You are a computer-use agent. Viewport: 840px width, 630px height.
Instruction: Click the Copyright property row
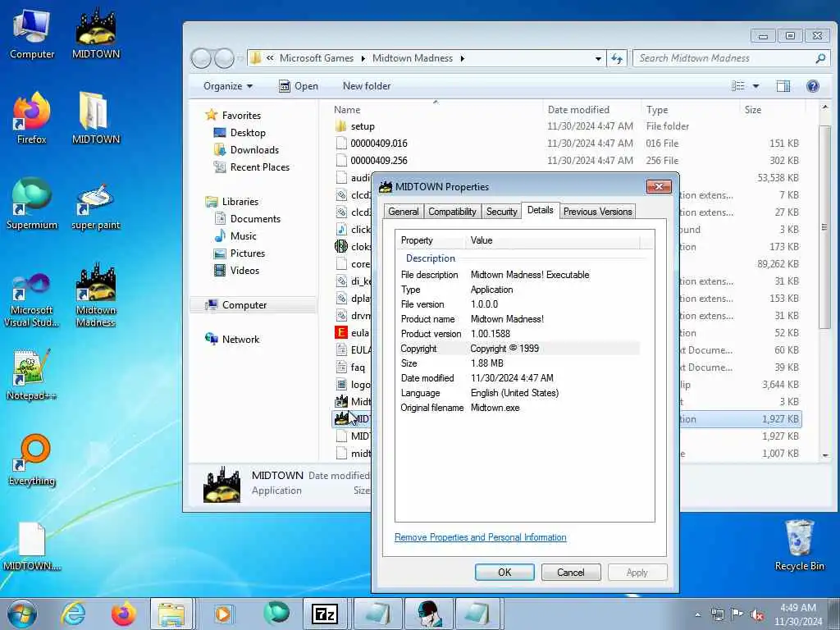[519, 349]
